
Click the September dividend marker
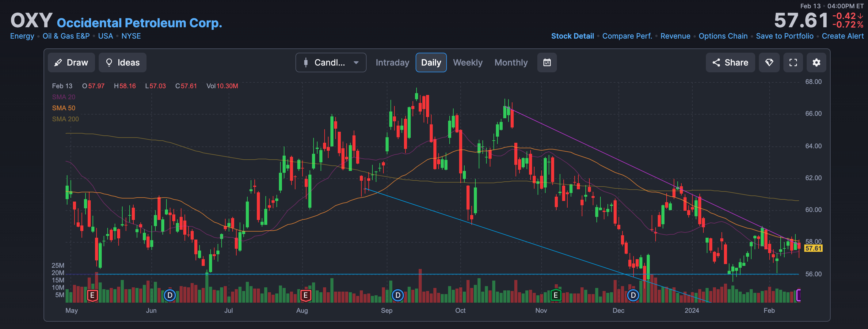[x=398, y=295]
